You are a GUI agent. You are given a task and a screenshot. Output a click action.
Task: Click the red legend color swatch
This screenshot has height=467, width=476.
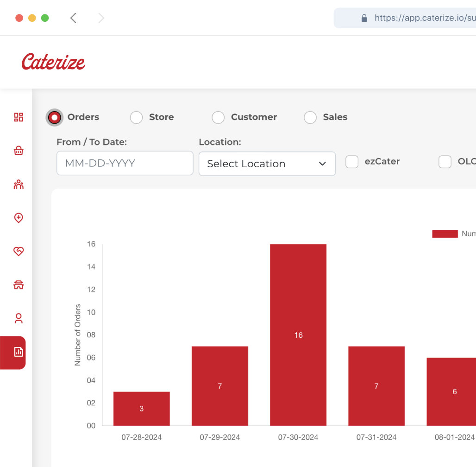click(x=445, y=234)
